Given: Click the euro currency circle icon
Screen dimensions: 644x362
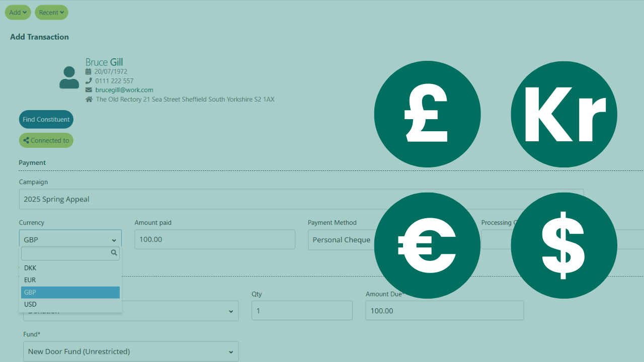Looking at the screenshot, I should (427, 245).
